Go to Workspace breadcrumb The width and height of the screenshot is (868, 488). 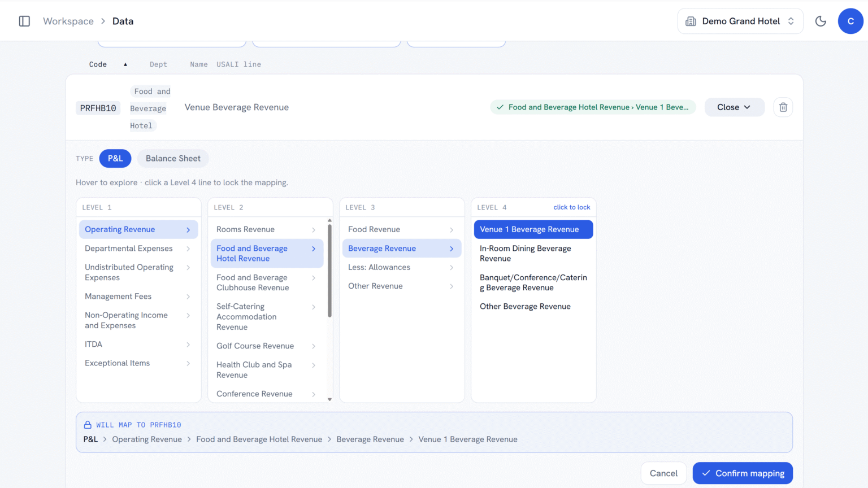pos(68,21)
